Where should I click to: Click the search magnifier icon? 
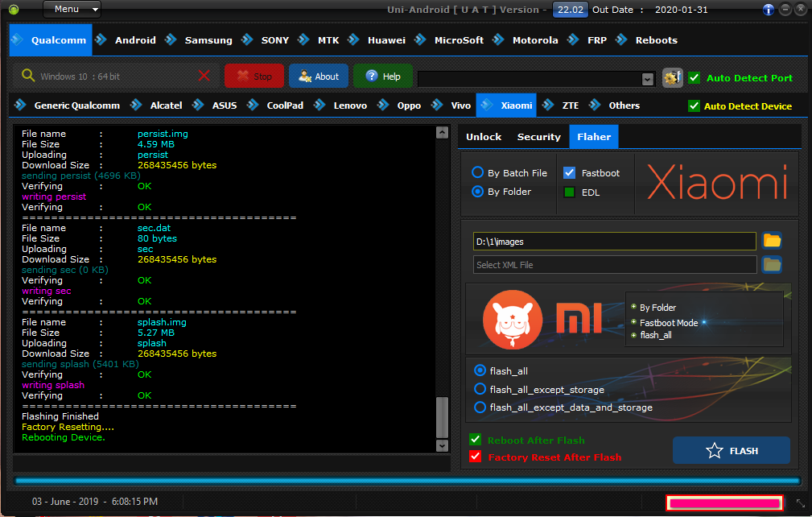[28, 76]
